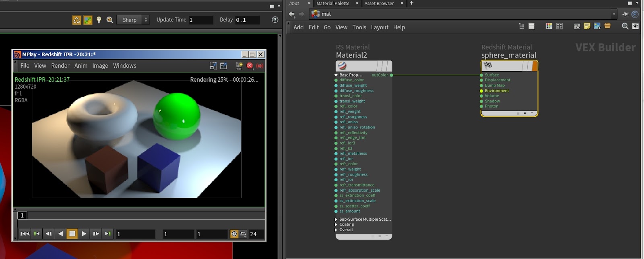This screenshot has height=259, width=644.
Task: Open the mat path dropdown arrow
Action: point(614,14)
